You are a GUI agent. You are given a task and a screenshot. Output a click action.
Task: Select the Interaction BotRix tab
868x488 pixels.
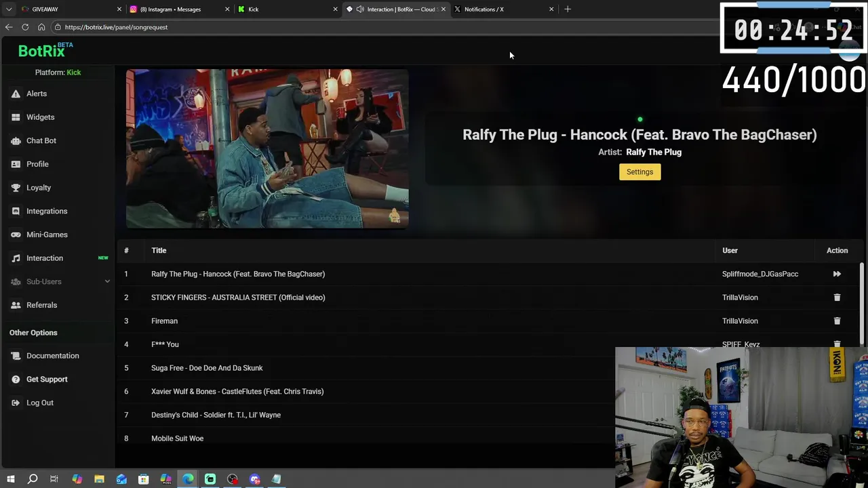pos(396,9)
